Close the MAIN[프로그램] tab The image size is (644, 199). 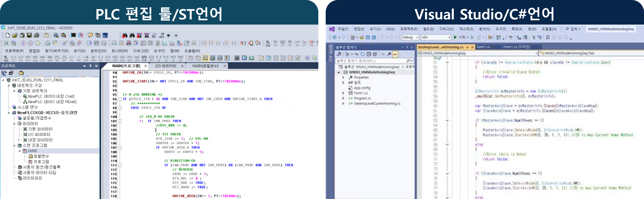click(x=145, y=66)
